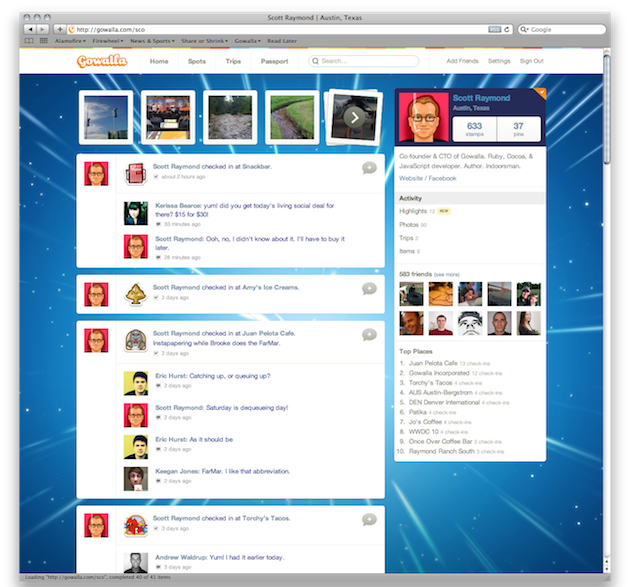
Task: Open the flagpole sky photo thumbnail
Action: 106,117
